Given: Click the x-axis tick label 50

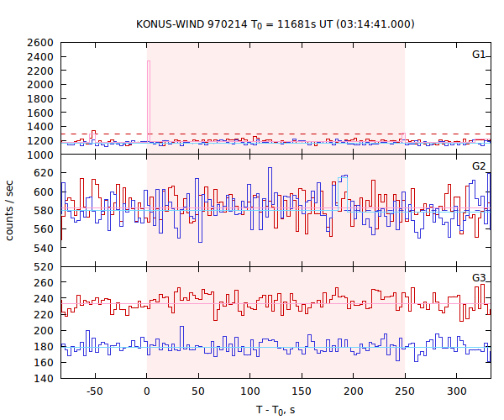Looking at the screenshot, I should (198, 391).
